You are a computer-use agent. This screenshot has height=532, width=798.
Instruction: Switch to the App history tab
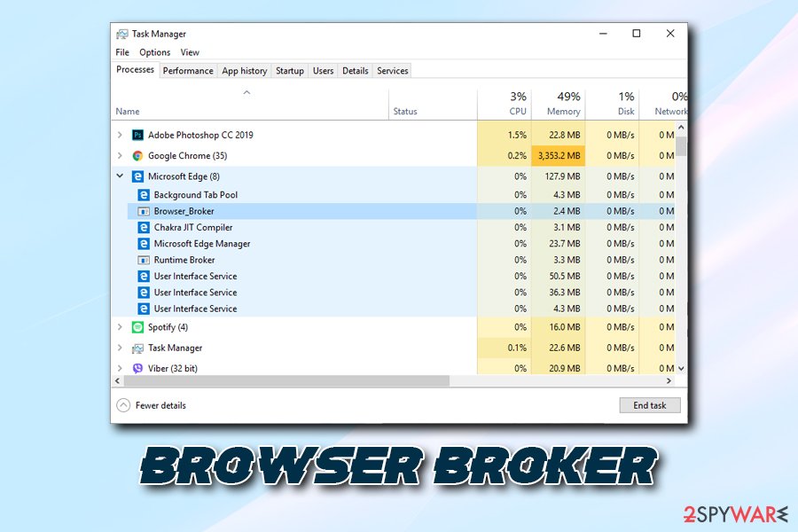point(245,71)
